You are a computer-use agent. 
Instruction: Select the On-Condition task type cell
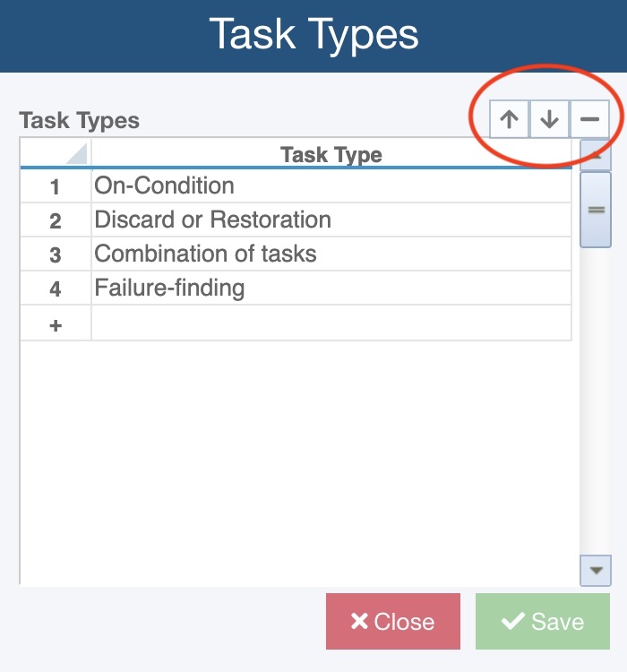point(331,186)
